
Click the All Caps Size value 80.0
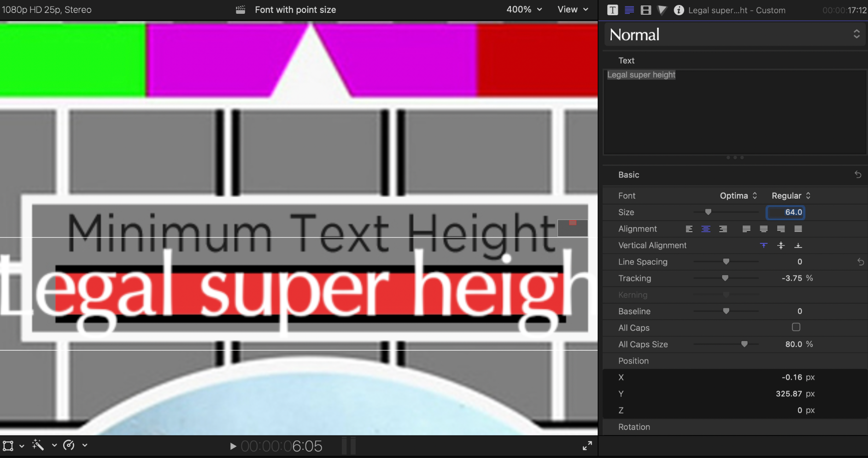(x=794, y=344)
